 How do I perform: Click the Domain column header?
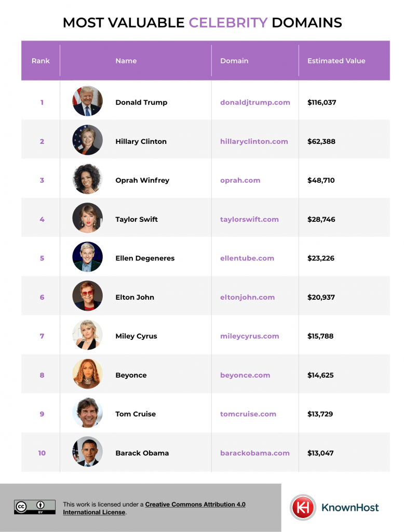click(234, 61)
